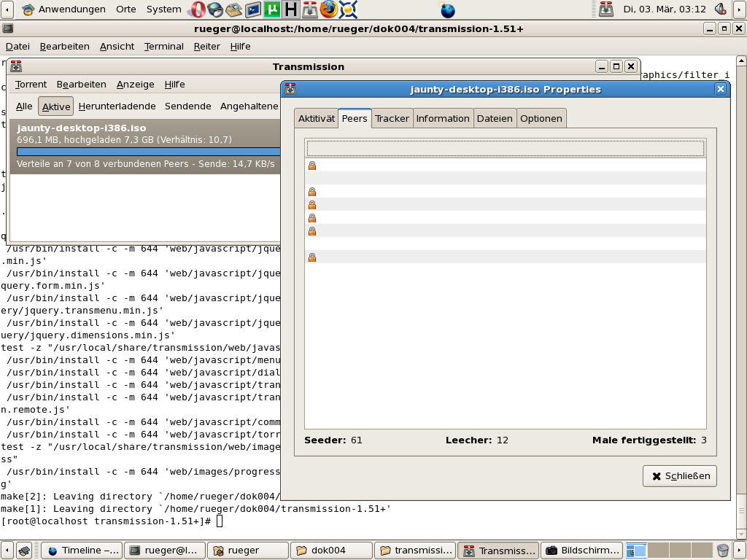Launch Firefox from the top panel

click(329, 9)
